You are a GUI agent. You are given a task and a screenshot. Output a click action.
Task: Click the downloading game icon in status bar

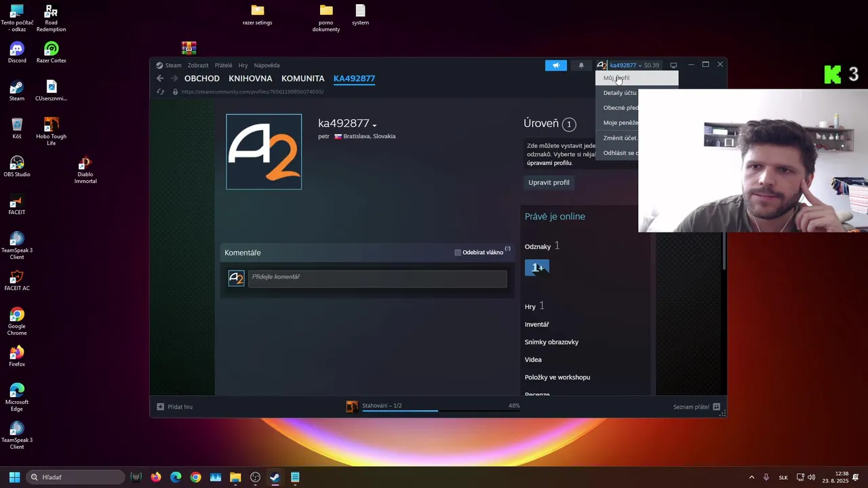click(x=352, y=407)
